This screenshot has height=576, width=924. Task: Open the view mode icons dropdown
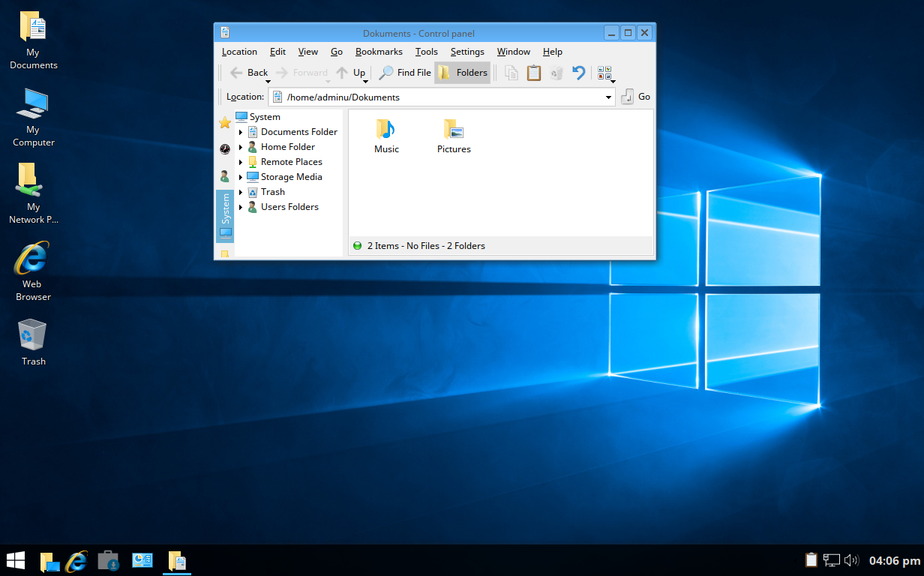coord(606,73)
